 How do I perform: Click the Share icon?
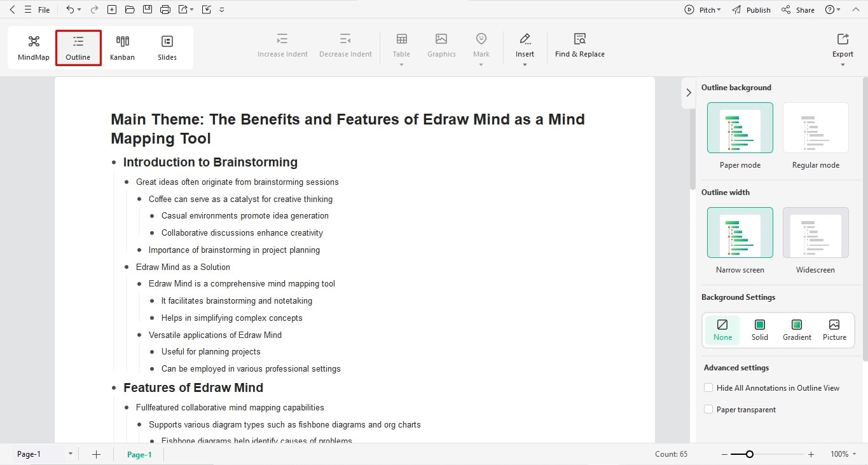point(786,10)
